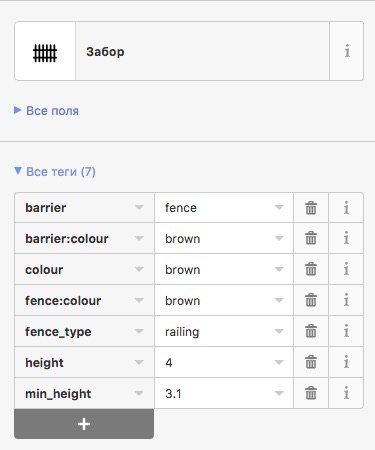Remove the min_height tag
375x450 pixels.
click(311, 393)
